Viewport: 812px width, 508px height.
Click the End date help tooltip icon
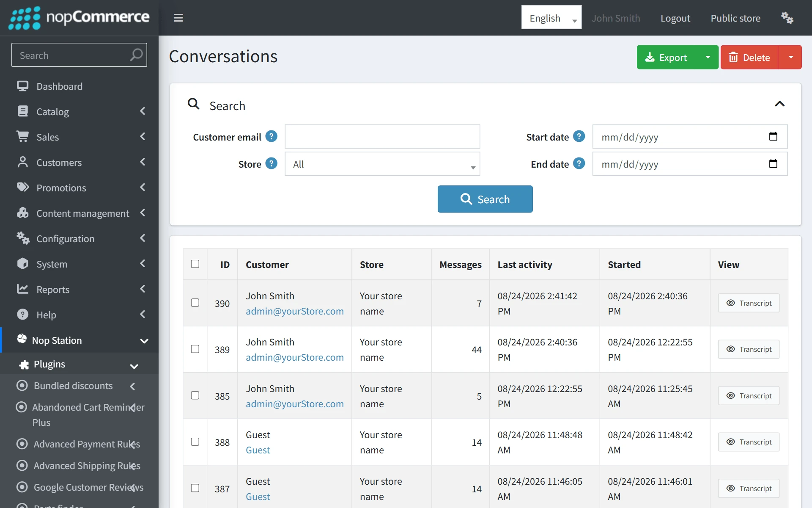pyautogui.click(x=579, y=163)
